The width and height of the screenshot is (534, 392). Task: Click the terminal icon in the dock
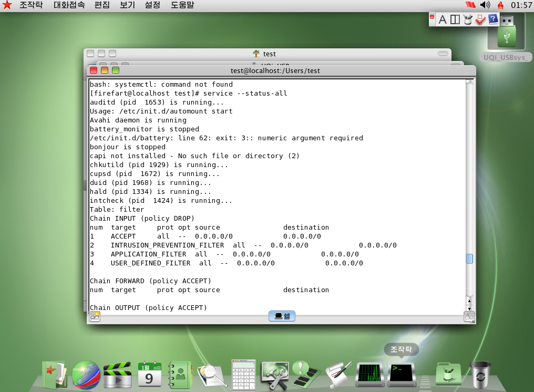pyautogui.click(x=402, y=375)
